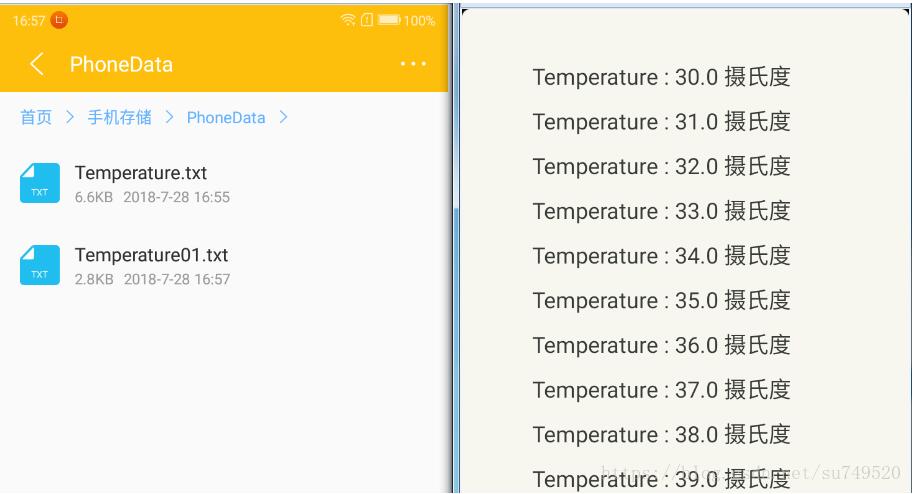Image resolution: width=913 pixels, height=494 pixels.
Task: Tap the orange notification icon by clock
Action: pos(58,20)
